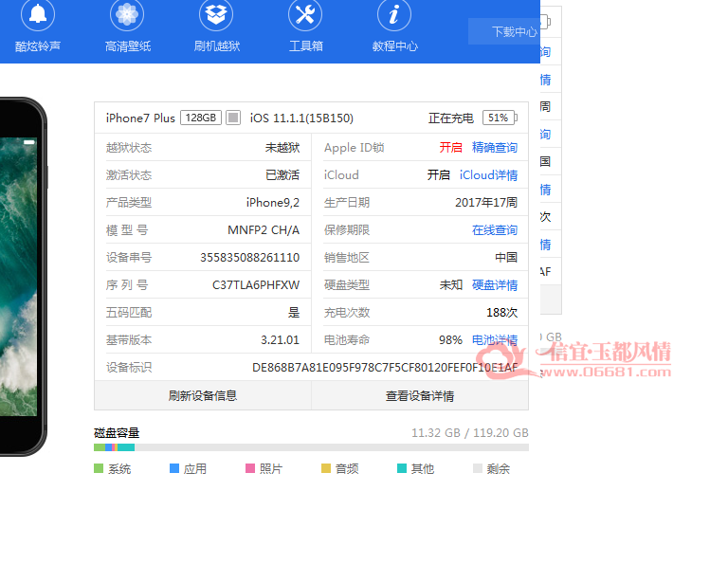Screen dimensions: 728x582
Task: Select the device identifier DE868B7A81E095F978C7F5CF80120FEF0F10E1AF
Action: click(x=385, y=368)
